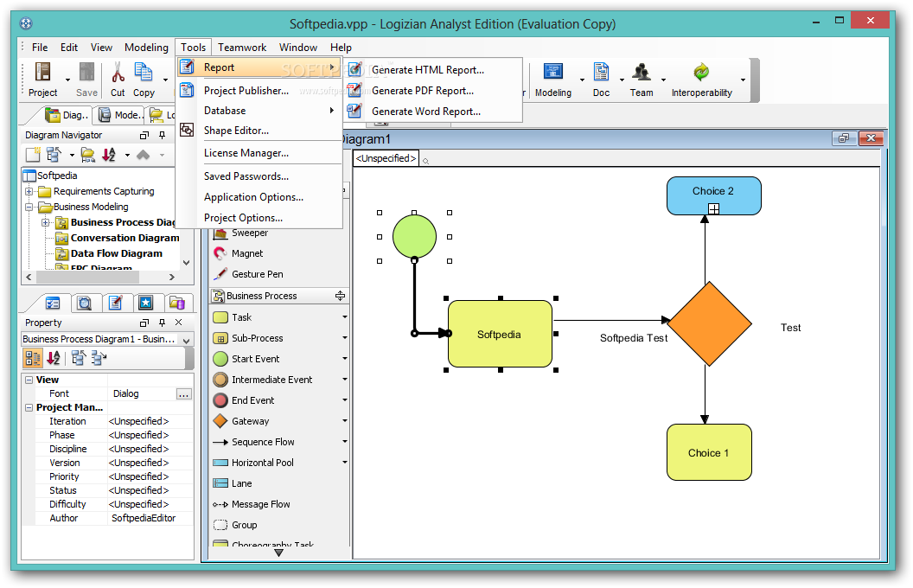Image resolution: width=913 pixels, height=588 pixels.
Task: Open the Interoperability dropdown arrow
Action: [x=743, y=80]
